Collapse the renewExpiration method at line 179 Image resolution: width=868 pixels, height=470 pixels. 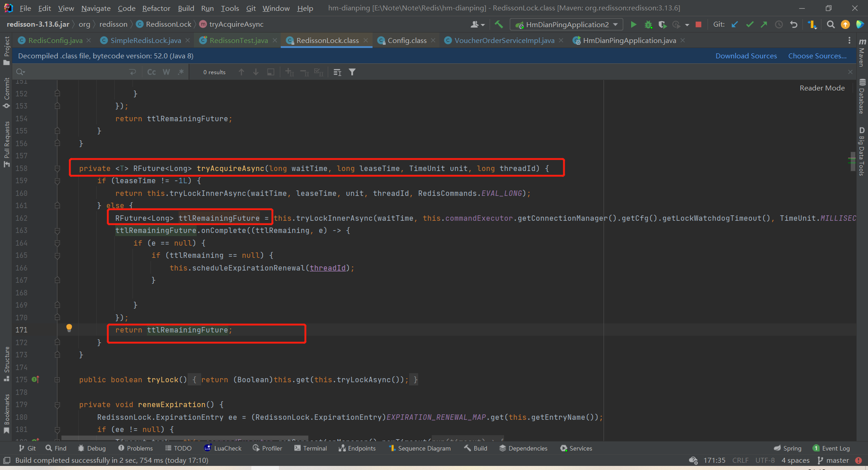(57, 404)
